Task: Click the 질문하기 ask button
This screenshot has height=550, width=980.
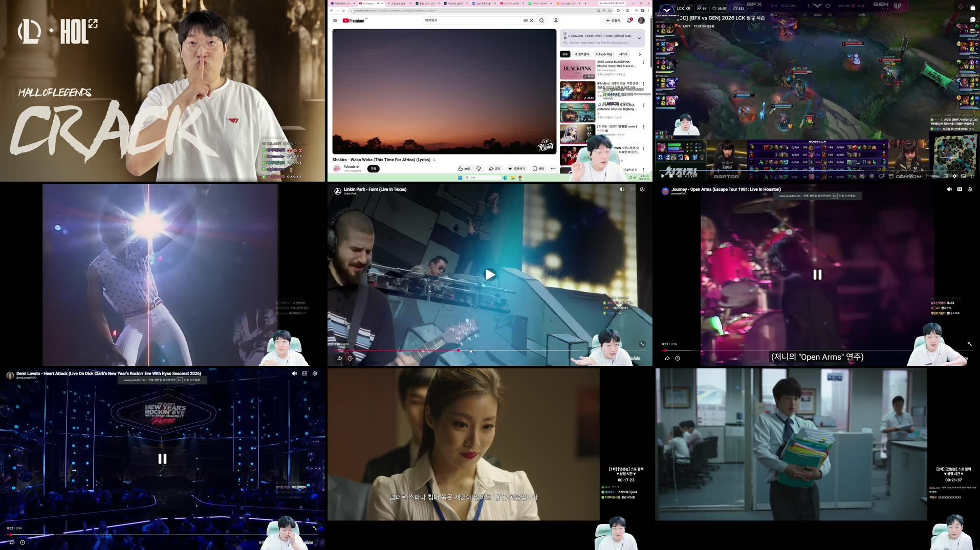Action: [x=517, y=169]
